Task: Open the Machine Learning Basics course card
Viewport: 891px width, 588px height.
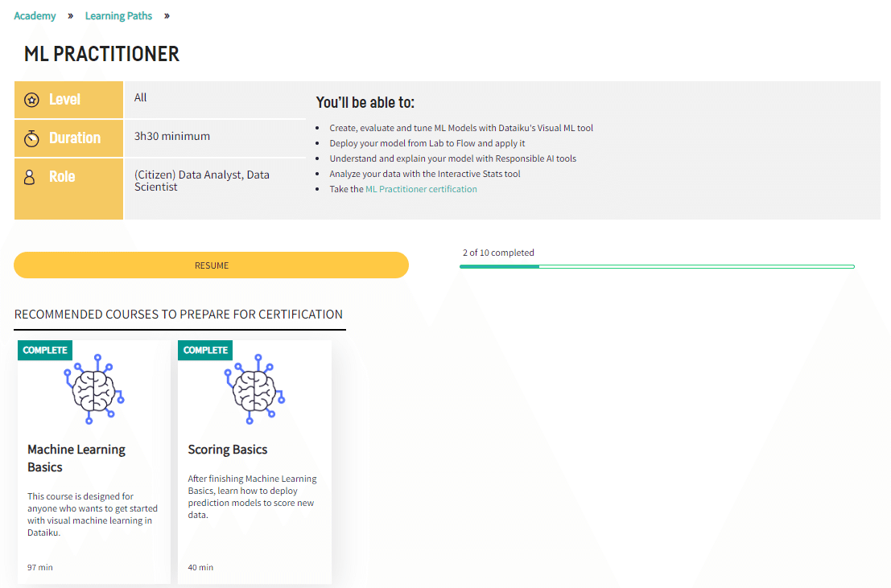Action: pyautogui.click(x=93, y=461)
